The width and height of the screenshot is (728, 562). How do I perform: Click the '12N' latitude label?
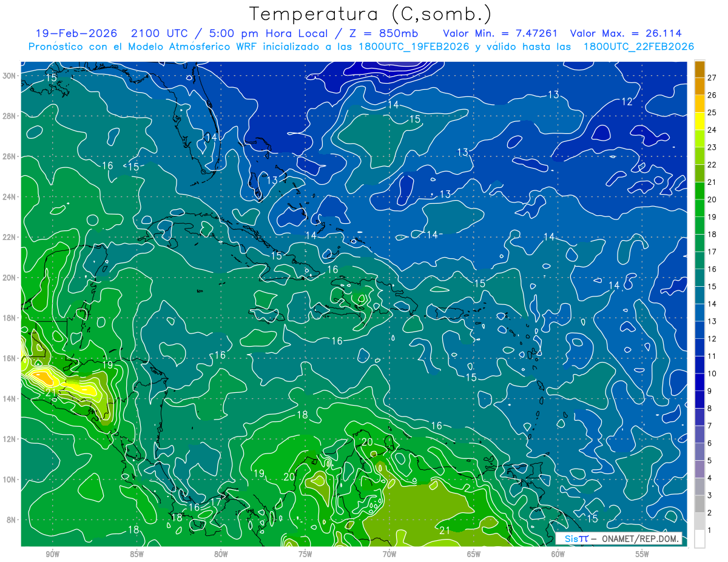pyautogui.click(x=10, y=439)
